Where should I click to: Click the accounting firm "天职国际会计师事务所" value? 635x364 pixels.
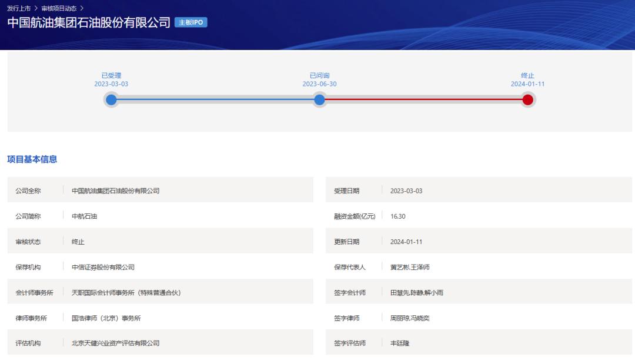(x=126, y=292)
